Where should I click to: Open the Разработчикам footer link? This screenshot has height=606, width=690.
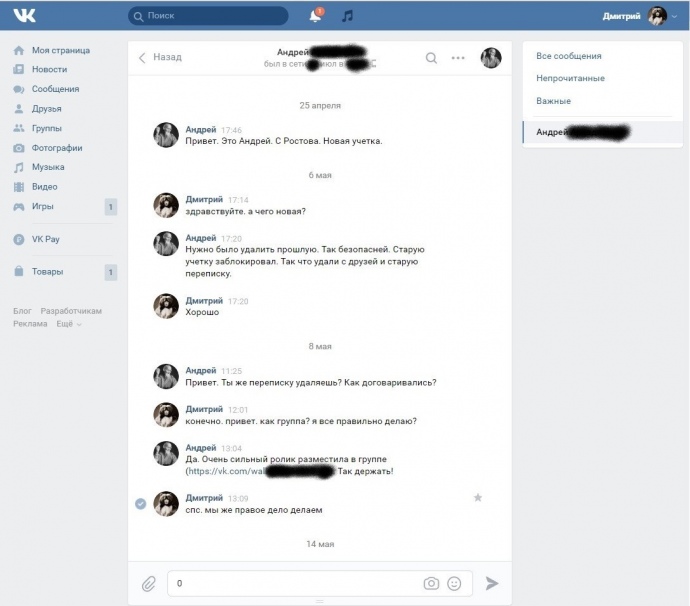coord(71,311)
